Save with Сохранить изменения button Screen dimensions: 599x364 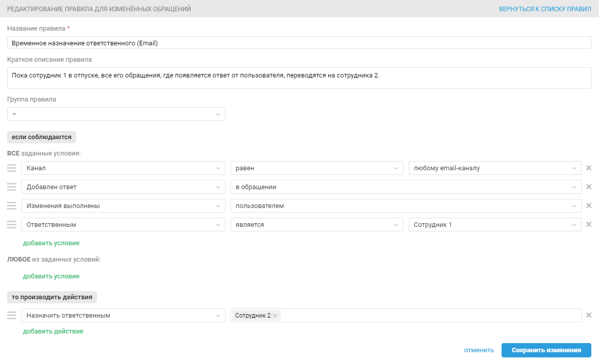(x=546, y=350)
